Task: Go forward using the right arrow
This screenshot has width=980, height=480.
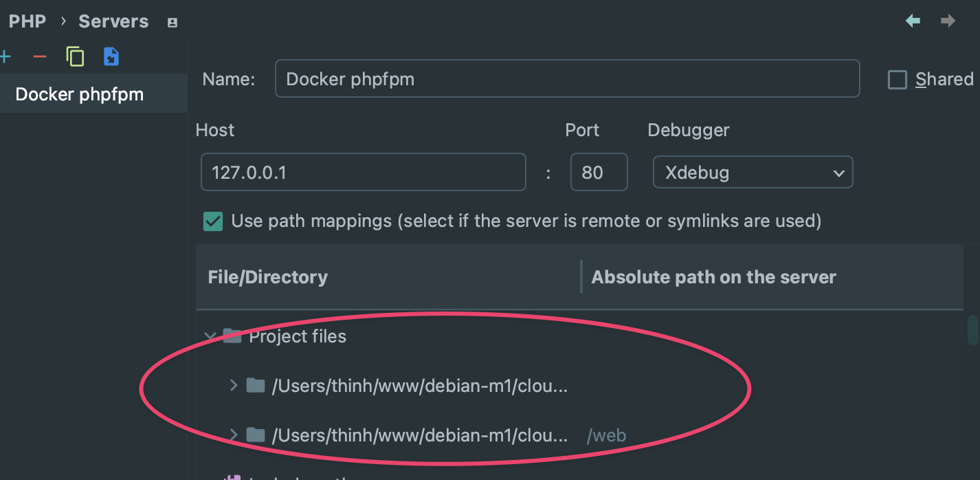Action: tap(948, 21)
